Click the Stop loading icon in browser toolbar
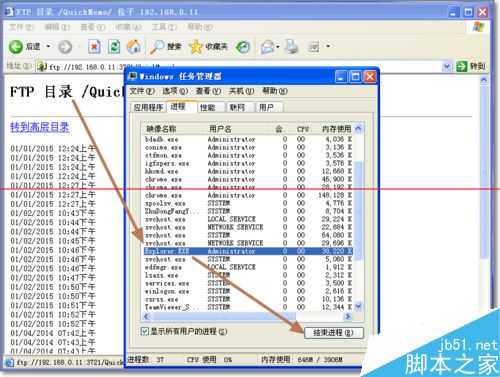 coord(94,47)
